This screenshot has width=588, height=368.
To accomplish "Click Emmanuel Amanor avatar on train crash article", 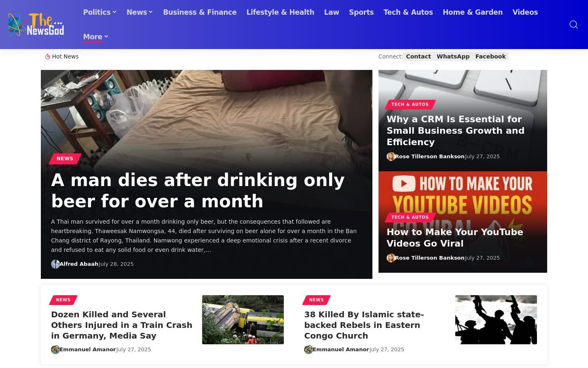I will (55, 350).
